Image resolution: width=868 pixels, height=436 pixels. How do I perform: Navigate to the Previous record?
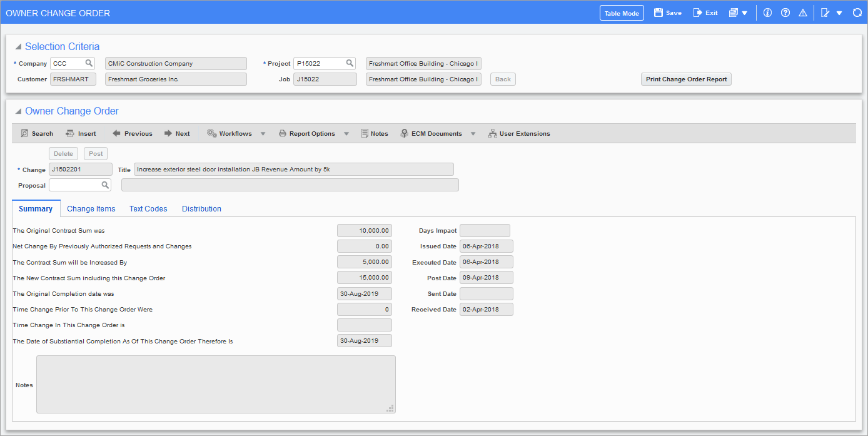click(x=131, y=133)
